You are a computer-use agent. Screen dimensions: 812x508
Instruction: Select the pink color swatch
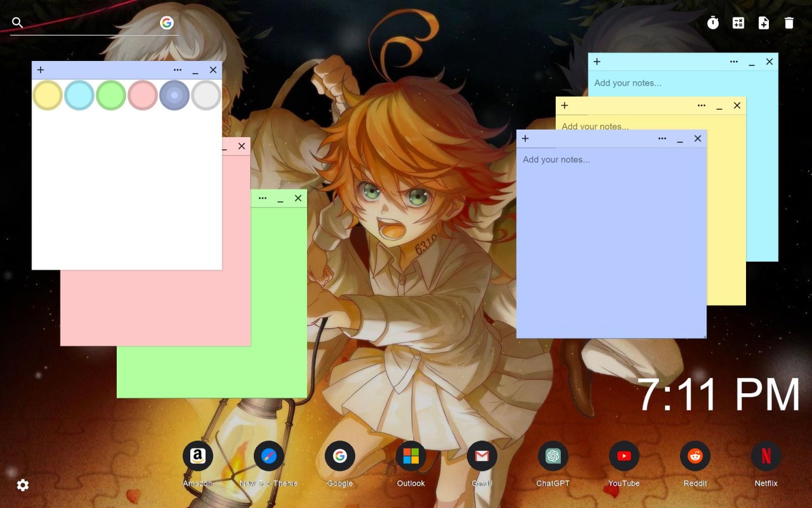point(143,95)
